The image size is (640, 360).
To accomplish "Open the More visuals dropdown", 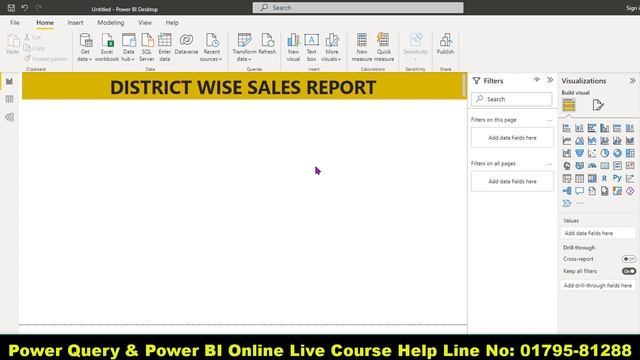I will point(331,47).
